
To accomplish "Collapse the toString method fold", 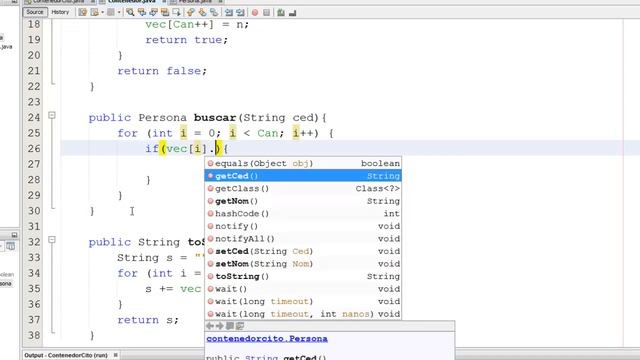I will [52, 240].
